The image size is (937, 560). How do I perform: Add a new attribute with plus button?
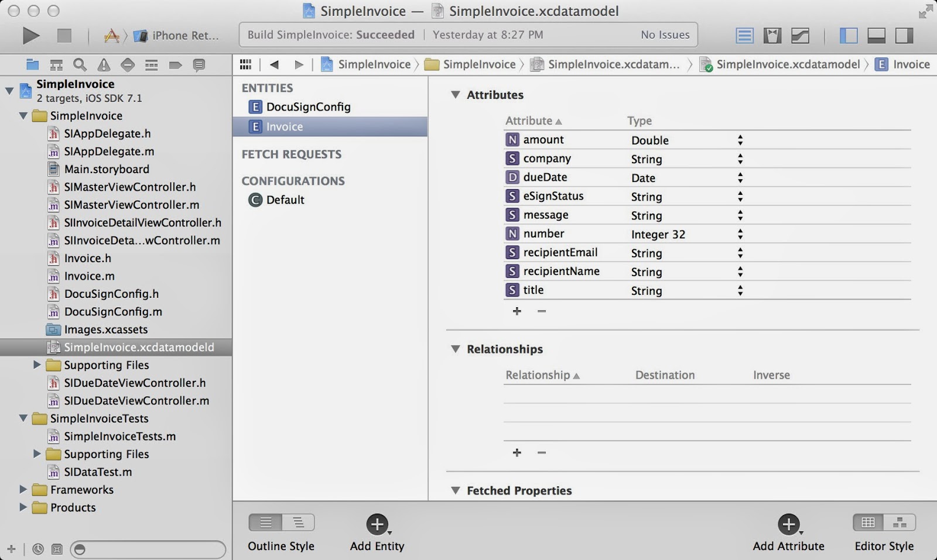[517, 311]
